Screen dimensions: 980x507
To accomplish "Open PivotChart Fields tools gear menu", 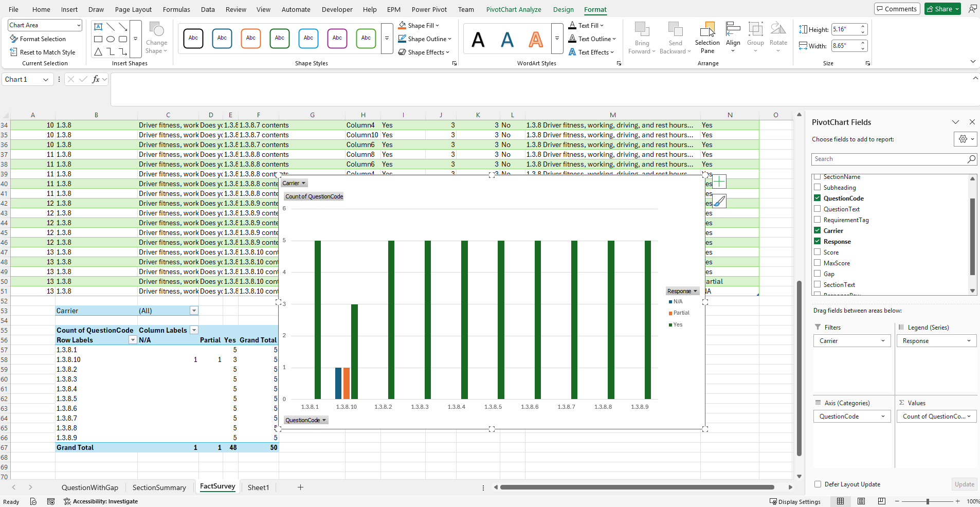I will tap(966, 139).
